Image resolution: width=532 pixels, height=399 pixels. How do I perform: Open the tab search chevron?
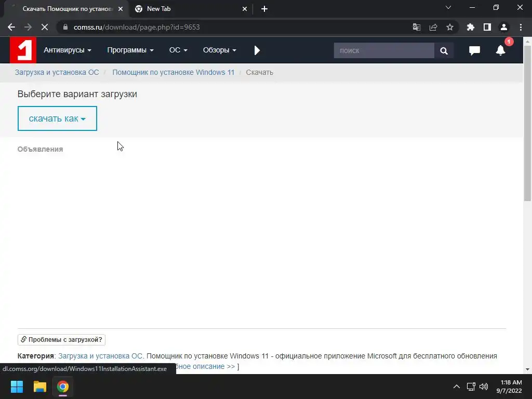pyautogui.click(x=448, y=7)
